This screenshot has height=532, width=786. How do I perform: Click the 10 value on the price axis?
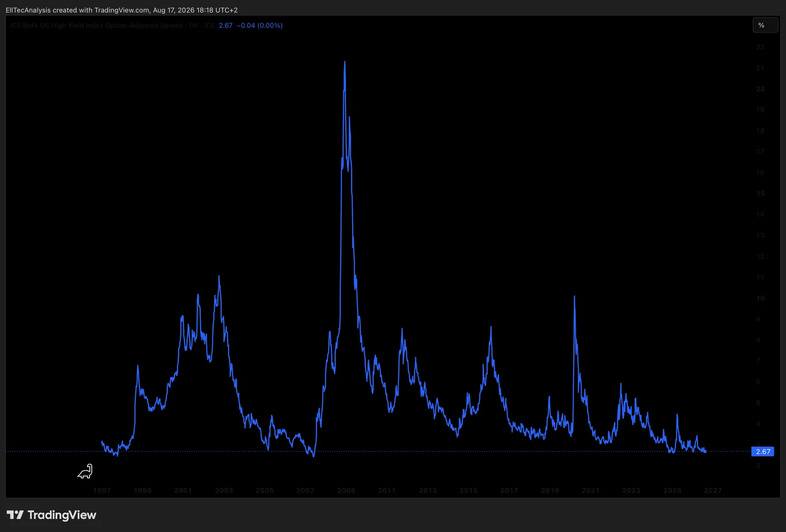click(x=760, y=298)
